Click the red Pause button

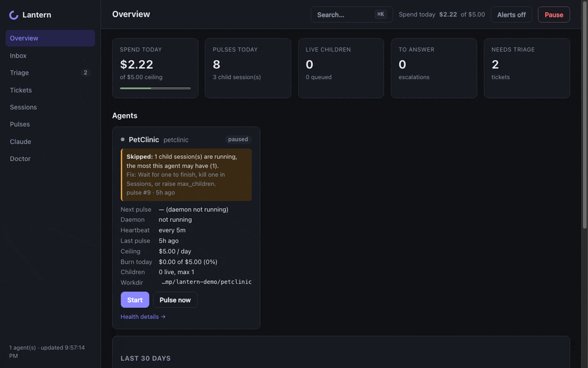coord(554,15)
